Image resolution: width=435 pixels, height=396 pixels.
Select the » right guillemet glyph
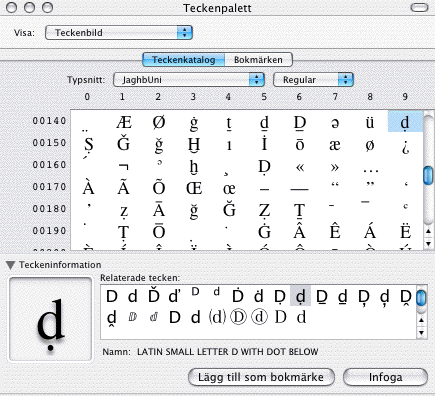click(335, 167)
